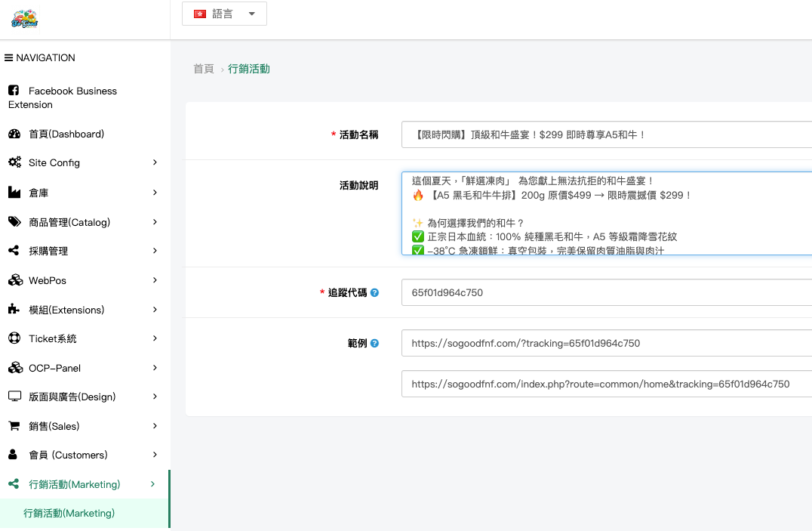Go to 首頁 via the breadcrumb link

[x=202, y=67]
